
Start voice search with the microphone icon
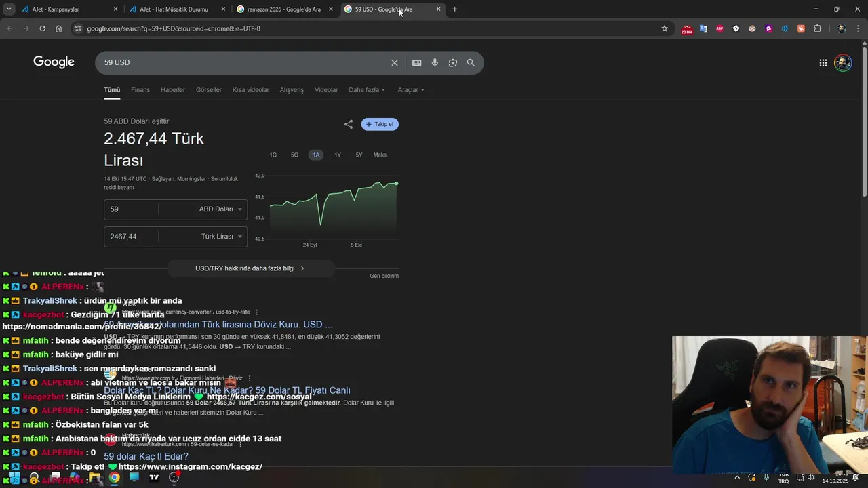point(435,62)
